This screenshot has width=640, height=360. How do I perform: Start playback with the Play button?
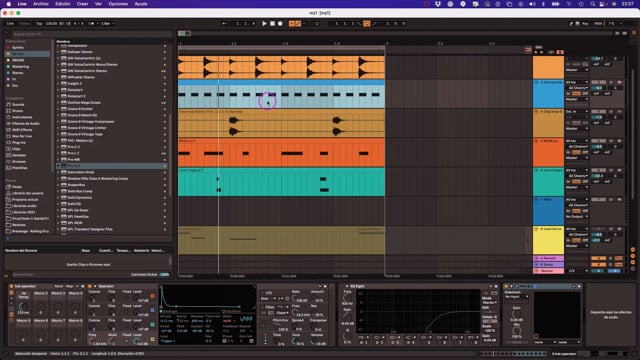coord(264,24)
